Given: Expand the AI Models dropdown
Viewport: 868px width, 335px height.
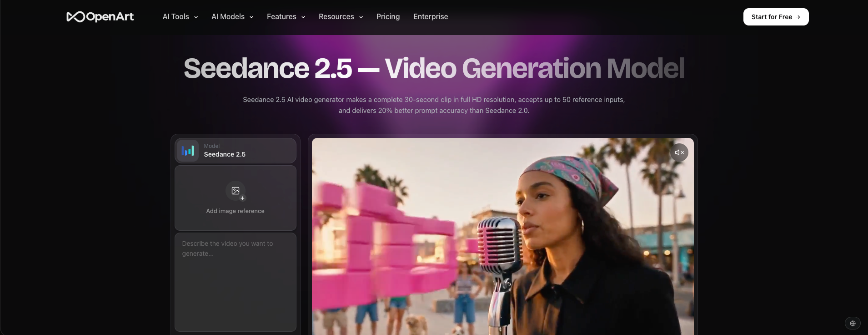Looking at the screenshot, I should [232, 17].
